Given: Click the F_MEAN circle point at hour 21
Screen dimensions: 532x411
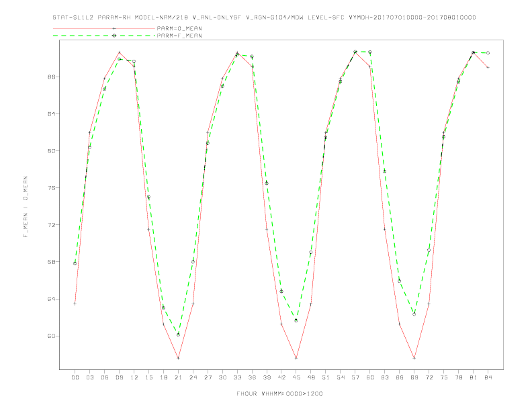Looking at the screenshot, I should tap(178, 334).
